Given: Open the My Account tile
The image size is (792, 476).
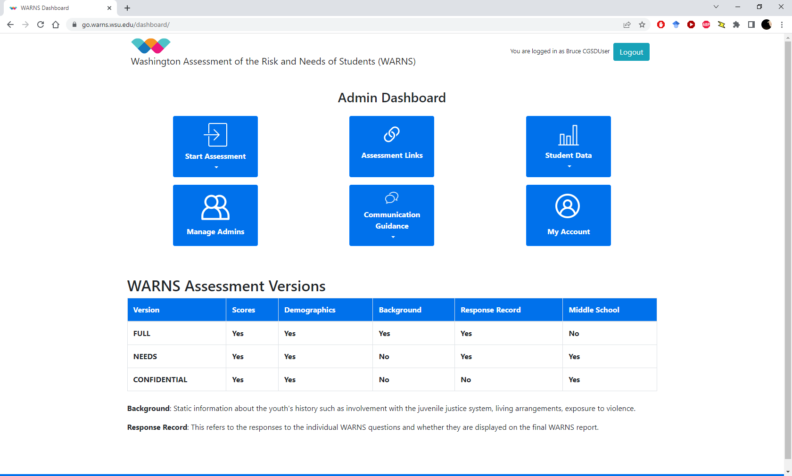Looking at the screenshot, I should (x=568, y=215).
